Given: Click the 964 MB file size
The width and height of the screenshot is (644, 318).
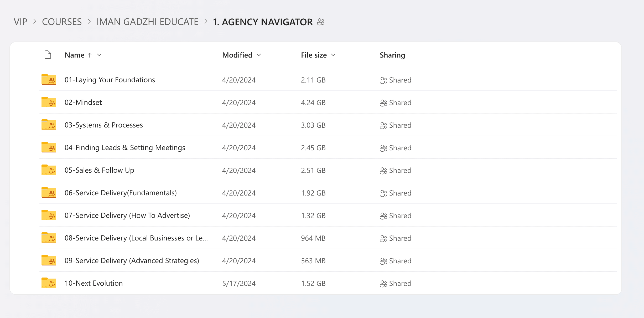Looking at the screenshot, I should (x=313, y=238).
